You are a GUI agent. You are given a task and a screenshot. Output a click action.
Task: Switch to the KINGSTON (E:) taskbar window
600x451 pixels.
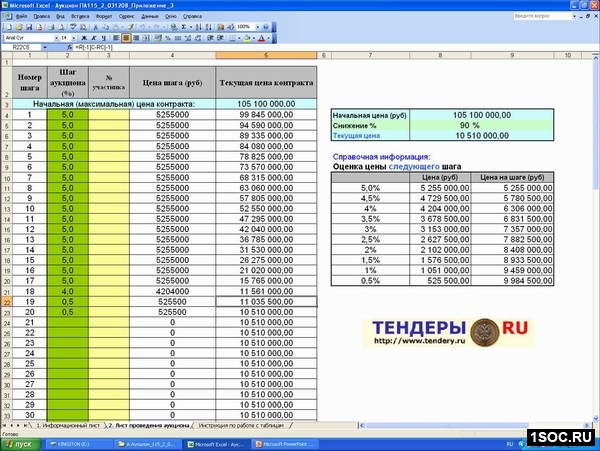point(79,444)
